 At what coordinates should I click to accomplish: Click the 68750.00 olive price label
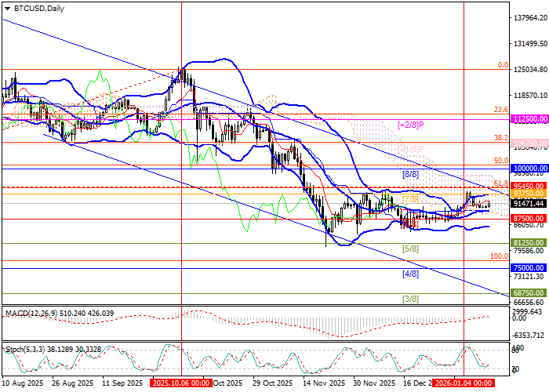(528, 292)
